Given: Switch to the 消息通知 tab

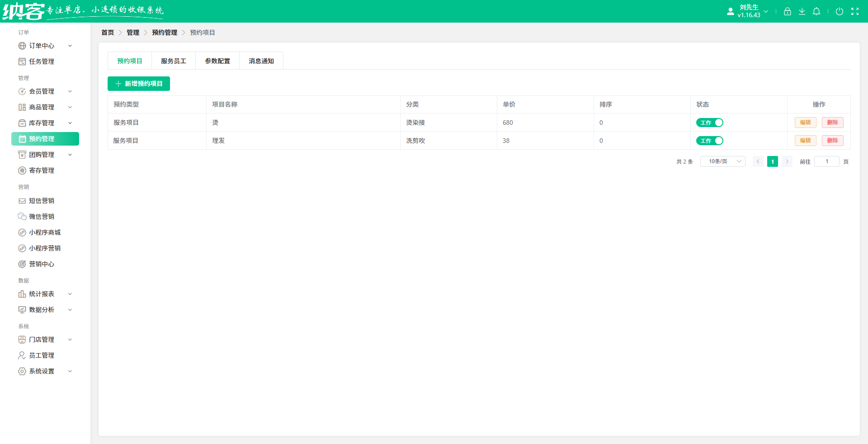Looking at the screenshot, I should tap(261, 61).
